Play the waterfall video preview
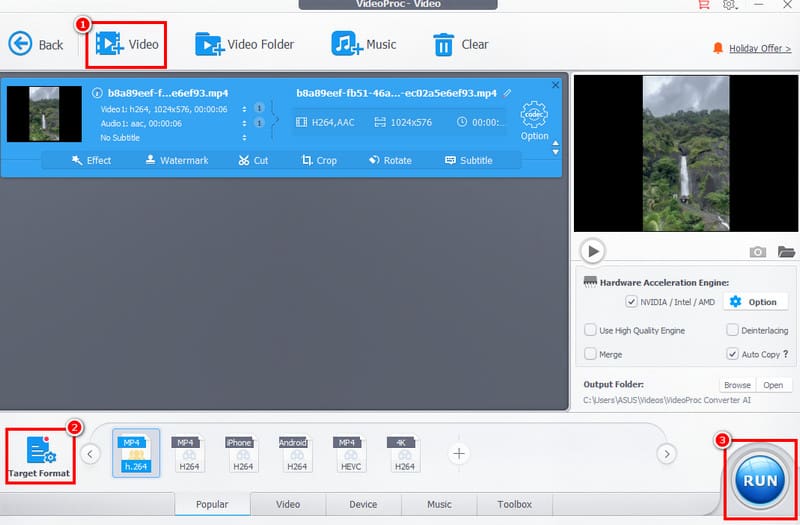Image resolution: width=800 pixels, height=525 pixels. [x=593, y=251]
